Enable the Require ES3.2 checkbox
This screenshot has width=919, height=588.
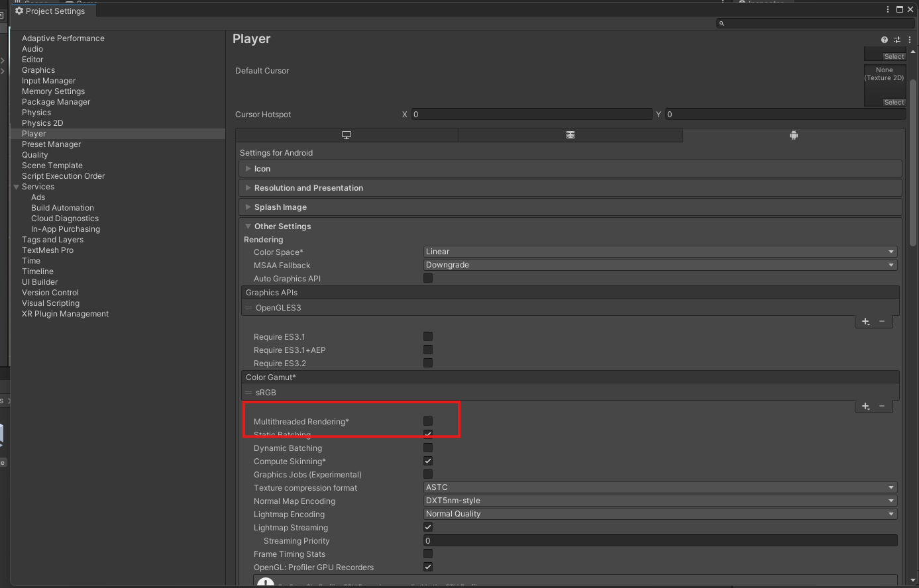pos(428,363)
